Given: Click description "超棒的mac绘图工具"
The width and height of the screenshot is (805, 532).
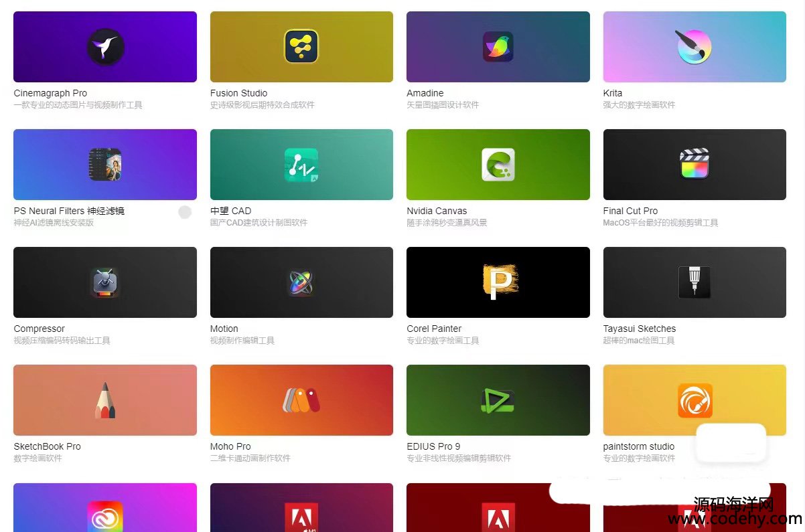Looking at the screenshot, I should point(639,341).
